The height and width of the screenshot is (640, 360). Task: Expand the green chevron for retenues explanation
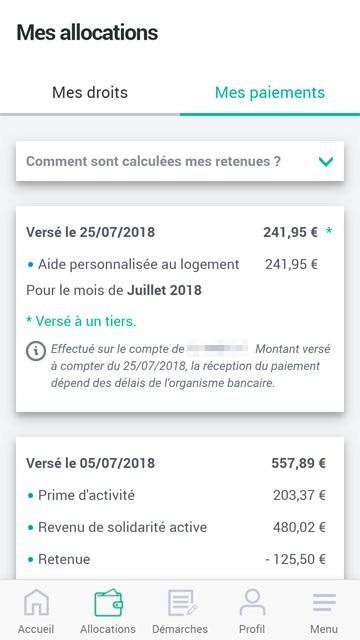click(326, 162)
